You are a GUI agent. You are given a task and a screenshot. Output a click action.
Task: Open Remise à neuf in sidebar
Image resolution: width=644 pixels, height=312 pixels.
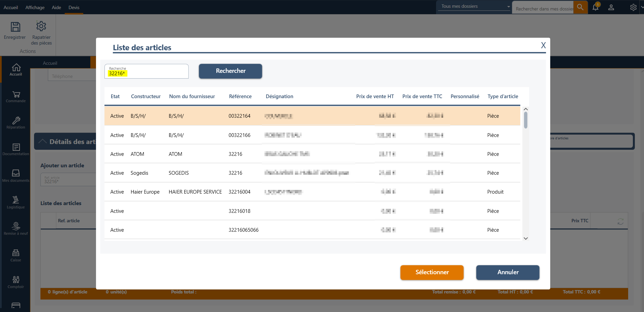point(16,229)
